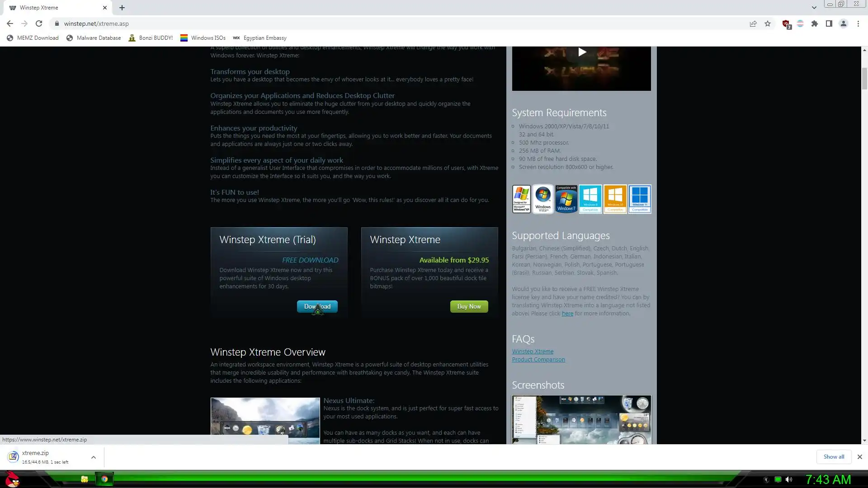Bookmark this page with the star icon
Viewport: 868px width, 488px height.
point(768,23)
